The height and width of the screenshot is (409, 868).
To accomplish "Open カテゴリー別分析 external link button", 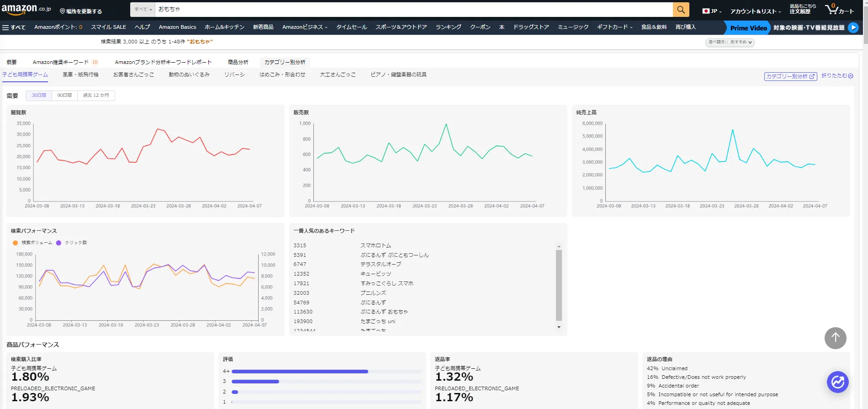I will [x=790, y=76].
